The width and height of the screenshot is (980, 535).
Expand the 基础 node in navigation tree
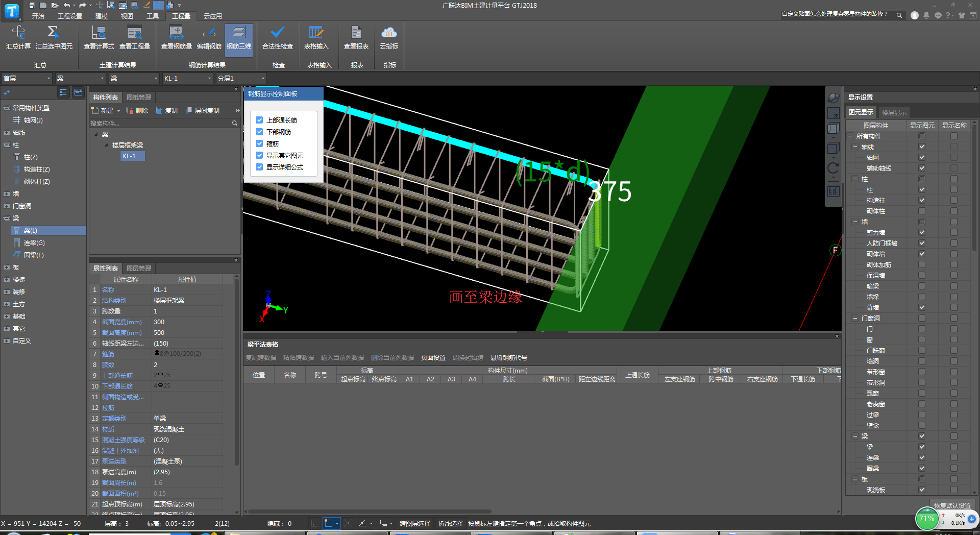pos(7,317)
